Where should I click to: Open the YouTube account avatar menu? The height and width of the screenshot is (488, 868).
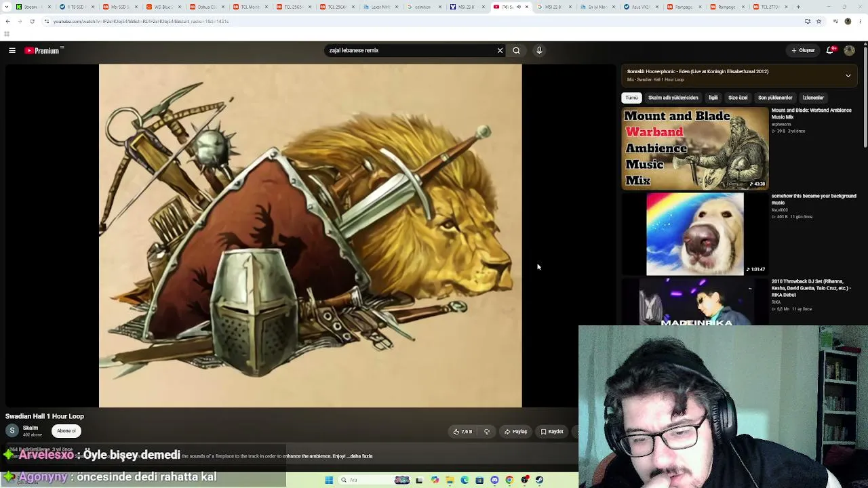tap(849, 50)
